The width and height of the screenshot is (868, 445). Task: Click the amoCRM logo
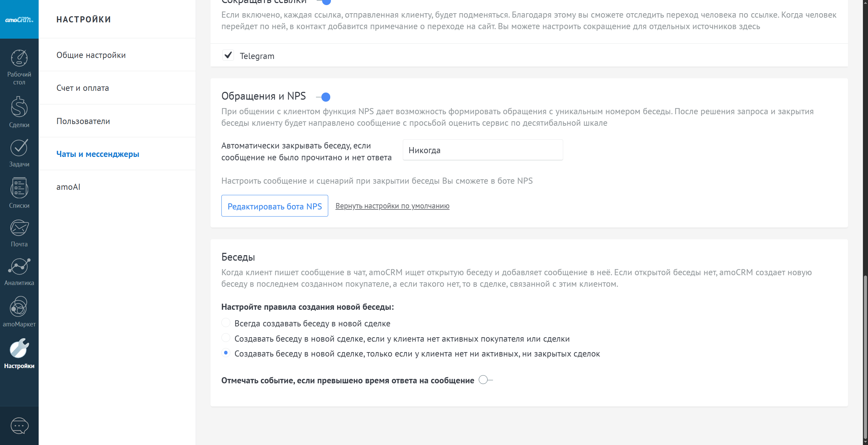[19, 19]
